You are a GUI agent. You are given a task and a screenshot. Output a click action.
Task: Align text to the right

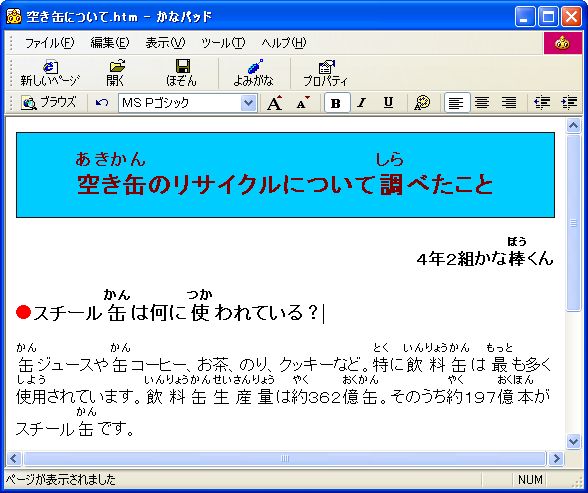click(509, 103)
